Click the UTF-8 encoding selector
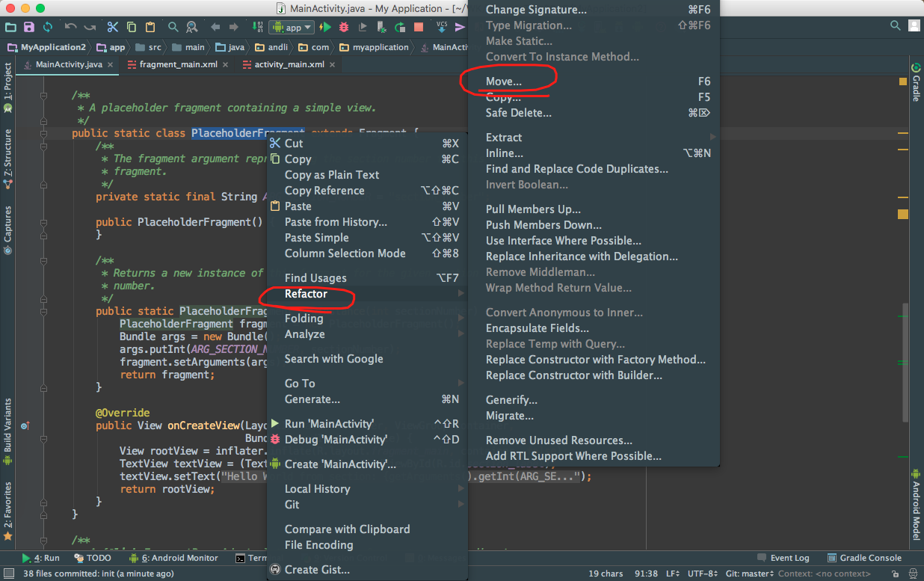Image resolution: width=924 pixels, height=581 pixels. (x=703, y=574)
